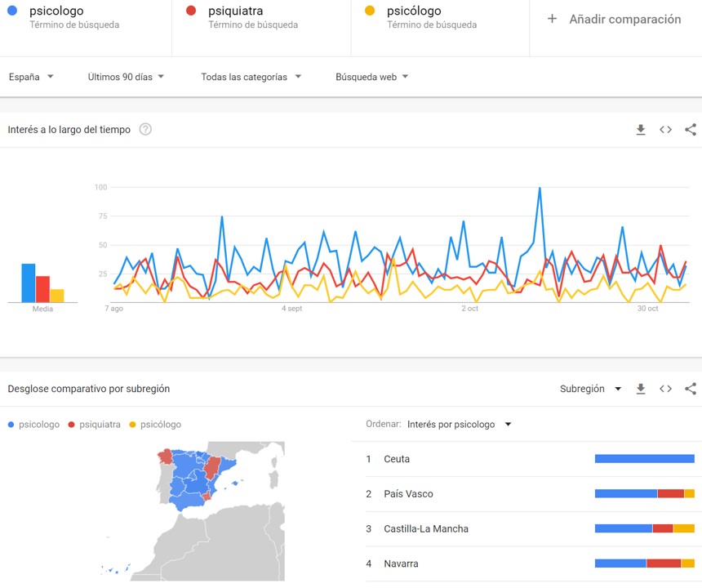Open embed code for interest over time chart

click(665, 130)
